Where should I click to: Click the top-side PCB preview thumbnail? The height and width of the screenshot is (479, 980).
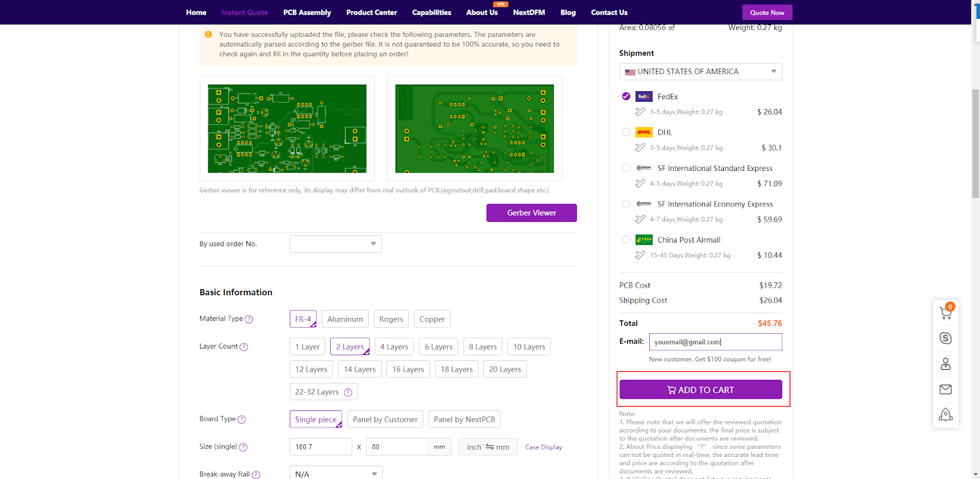point(287,129)
